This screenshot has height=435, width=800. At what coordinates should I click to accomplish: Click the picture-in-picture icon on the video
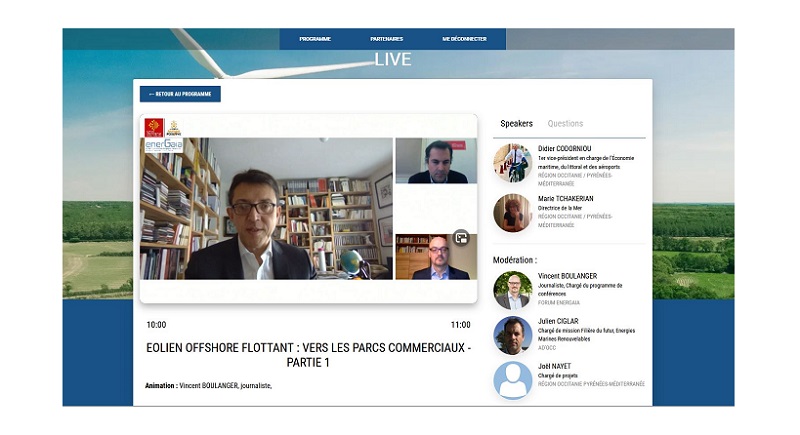[461, 238]
